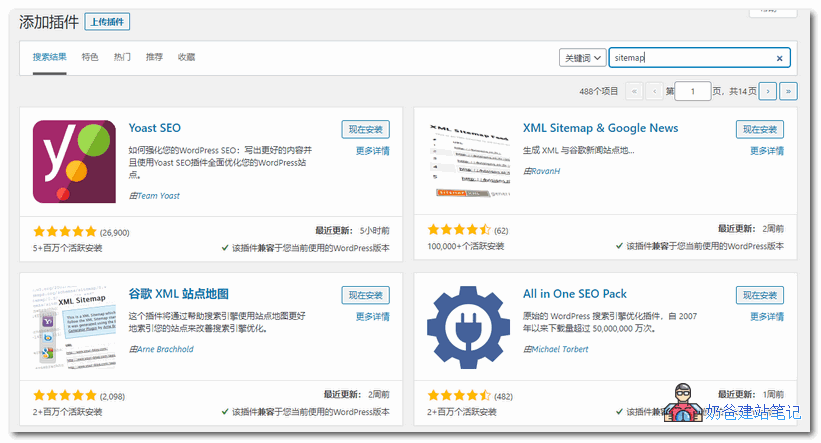Click author link Arne Brachhold
821x443 pixels.
[x=165, y=349]
